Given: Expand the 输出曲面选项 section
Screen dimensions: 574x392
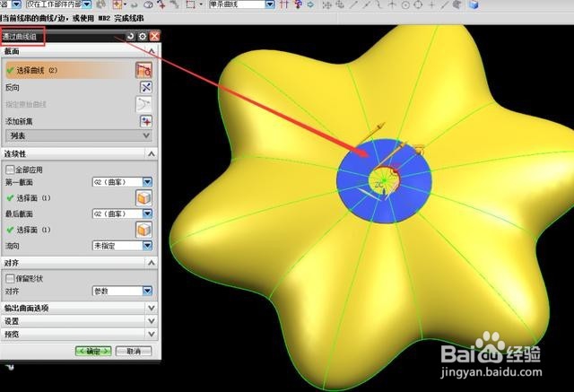Looking at the screenshot, I should click(151, 309).
